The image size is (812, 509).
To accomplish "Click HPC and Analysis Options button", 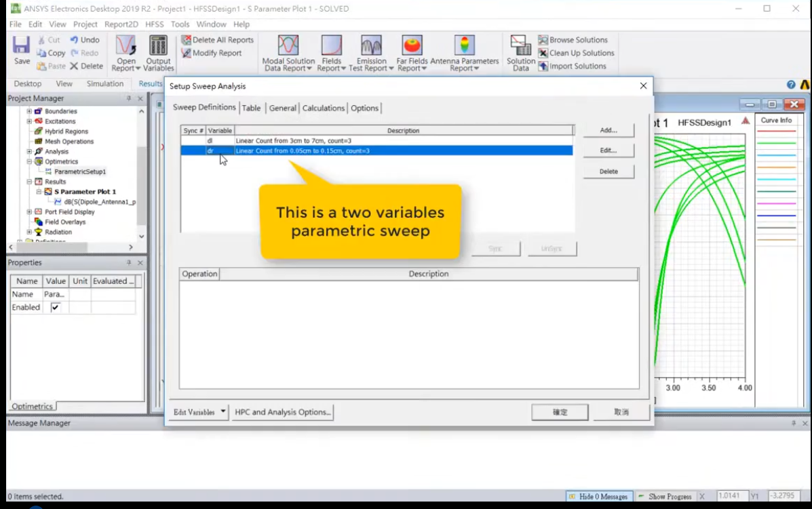I will coord(282,412).
